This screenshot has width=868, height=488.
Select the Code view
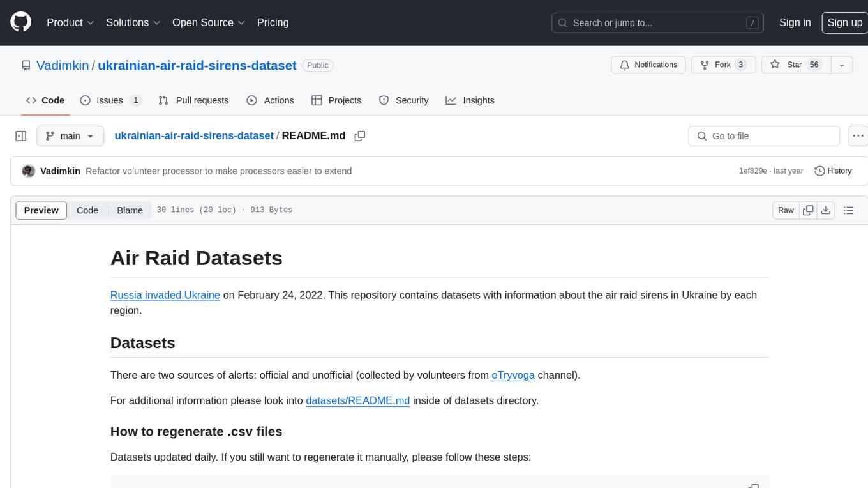point(87,210)
